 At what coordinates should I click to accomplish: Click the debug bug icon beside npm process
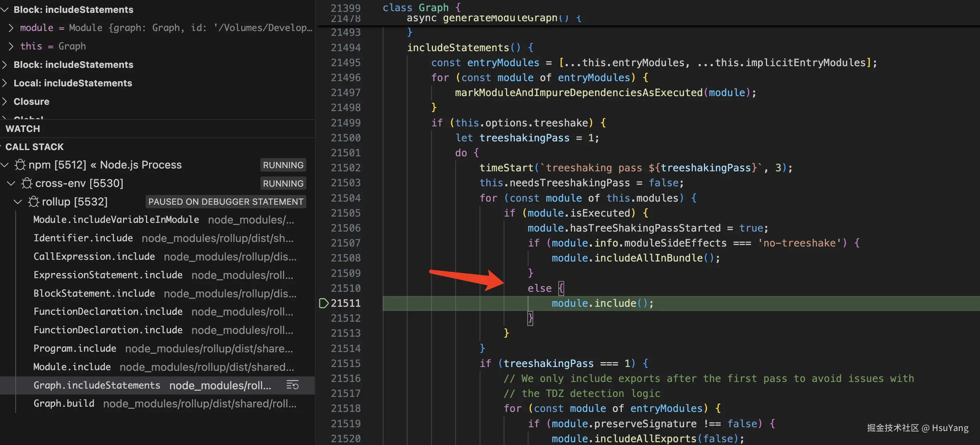[x=20, y=165]
